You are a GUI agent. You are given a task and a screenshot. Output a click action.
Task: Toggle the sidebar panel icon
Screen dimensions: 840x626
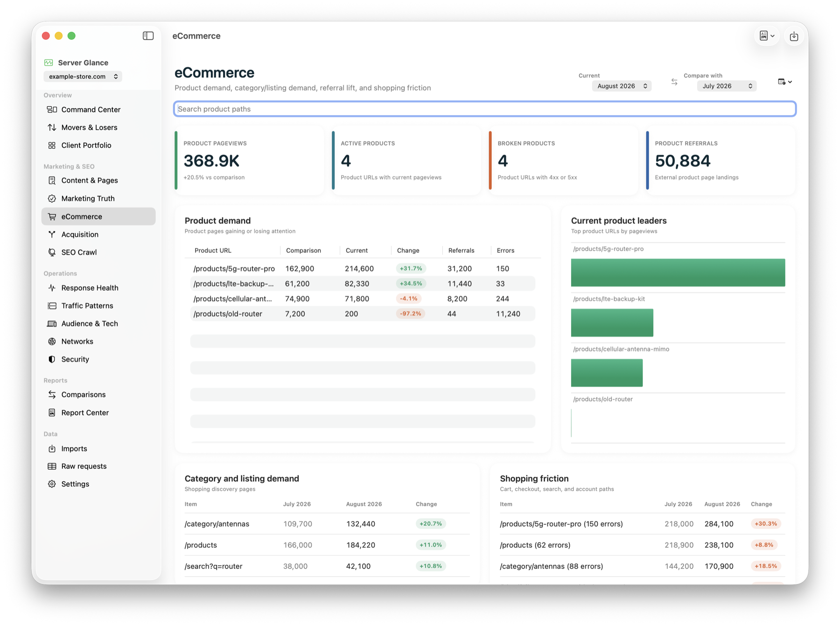coord(148,36)
